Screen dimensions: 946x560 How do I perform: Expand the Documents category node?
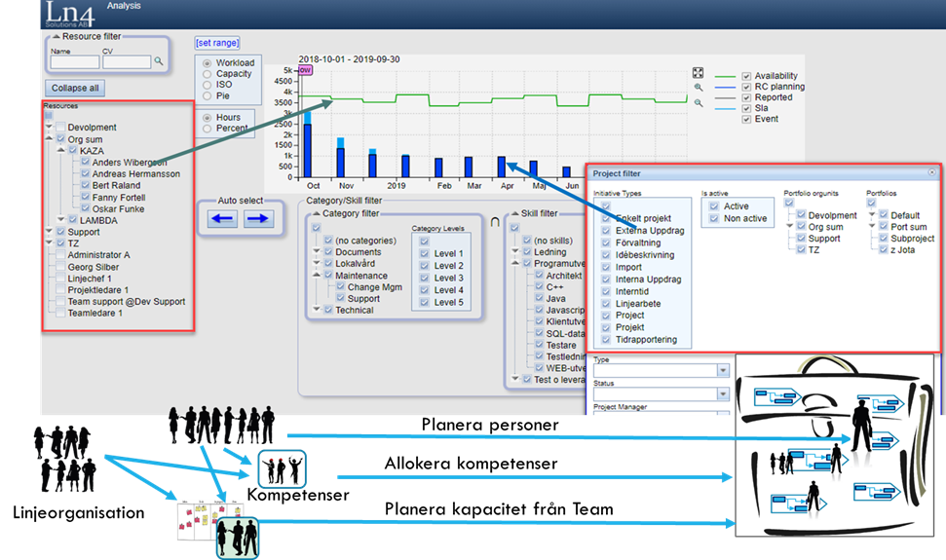coord(316,251)
